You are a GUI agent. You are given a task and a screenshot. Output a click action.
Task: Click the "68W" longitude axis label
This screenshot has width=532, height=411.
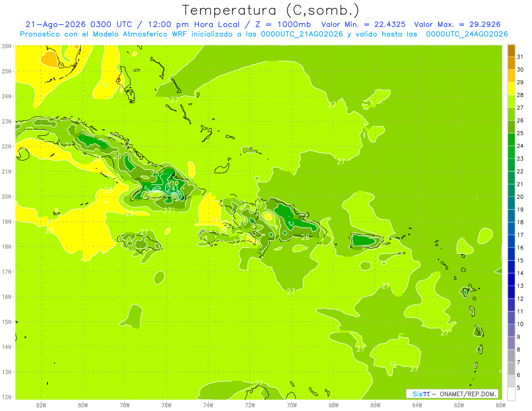click(x=333, y=404)
